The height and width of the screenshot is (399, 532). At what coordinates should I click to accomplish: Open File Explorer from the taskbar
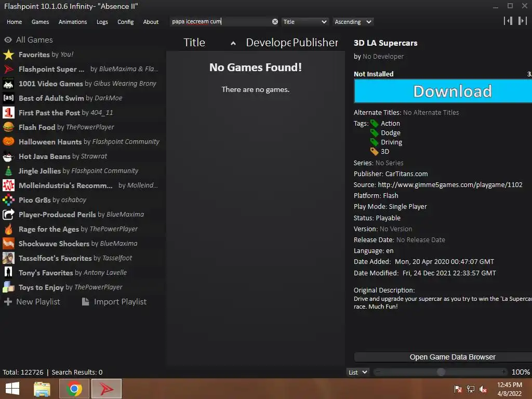click(x=42, y=389)
